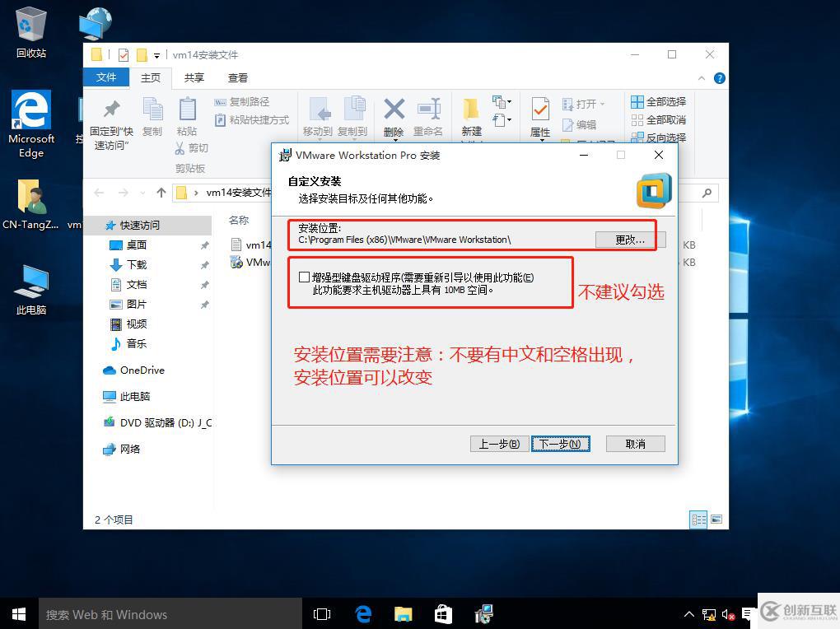Open Task View on the taskbar
840x629 pixels.
tap(322, 614)
